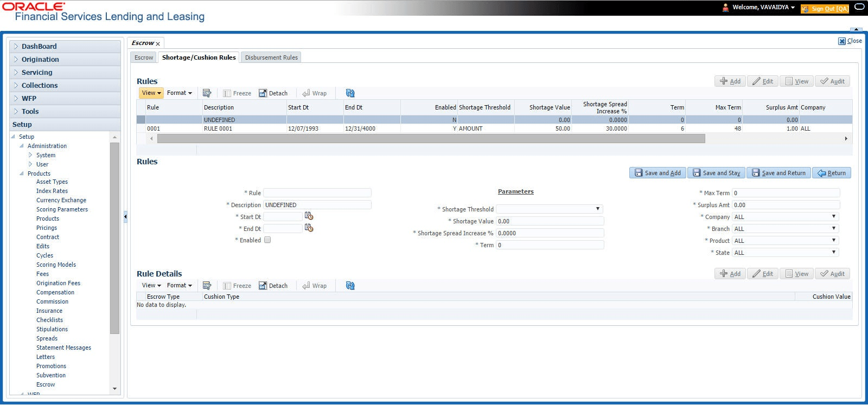The height and width of the screenshot is (405, 868).
Task: Open the Format menu in Rules toolbar
Action: pyautogui.click(x=180, y=93)
